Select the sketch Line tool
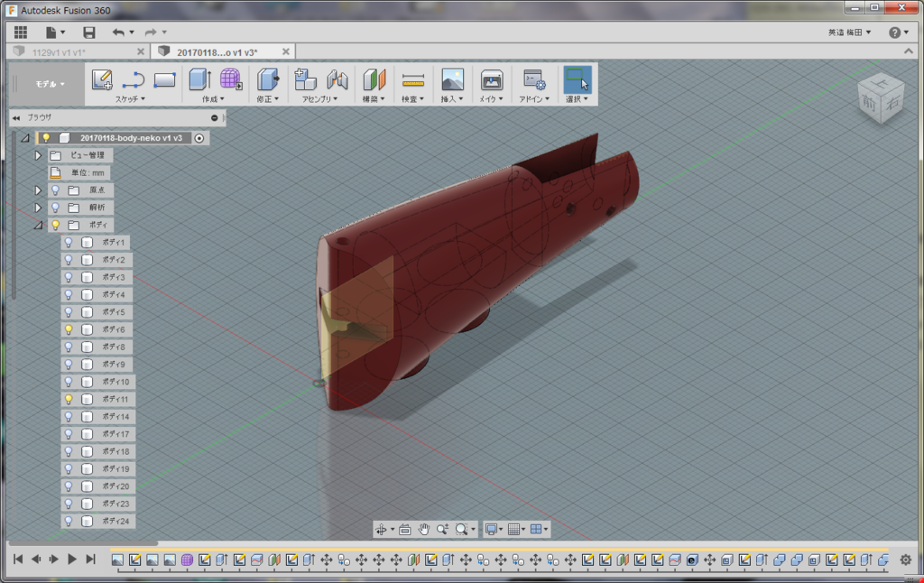Image resolution: width=924 pixels, height=583 pixels. pyautogui.click(x=134, y=79)
